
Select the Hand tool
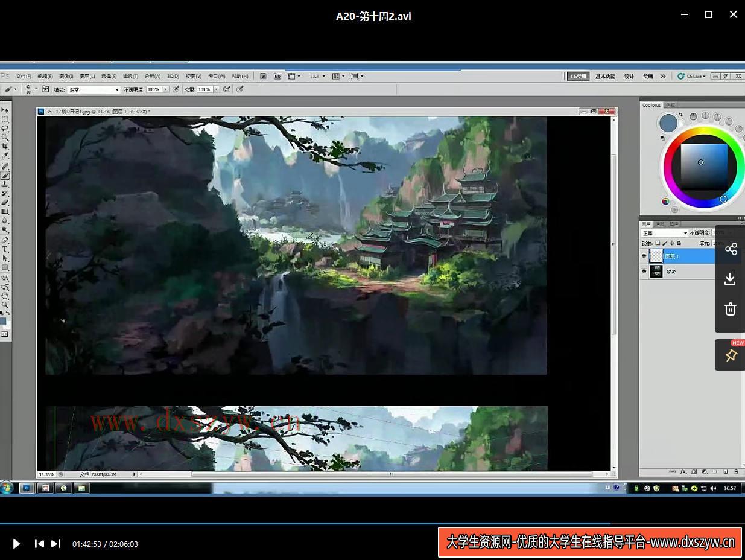coord(5,295)
